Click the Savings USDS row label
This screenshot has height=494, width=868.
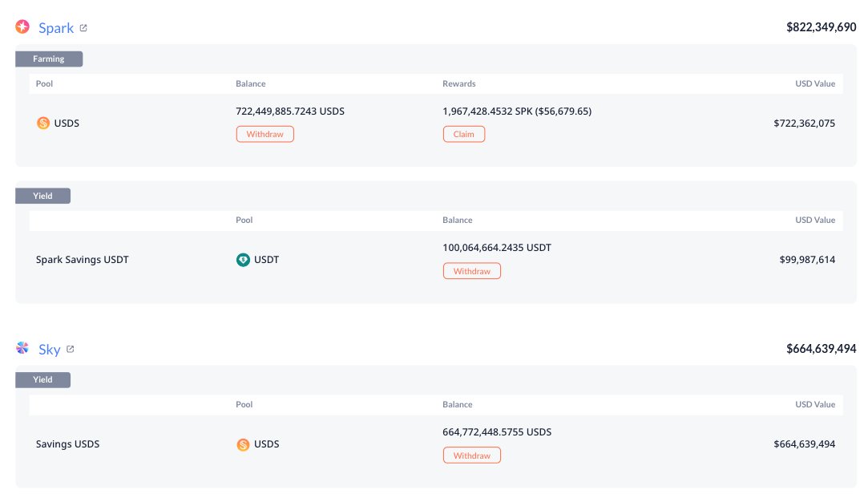click(67, 444)
